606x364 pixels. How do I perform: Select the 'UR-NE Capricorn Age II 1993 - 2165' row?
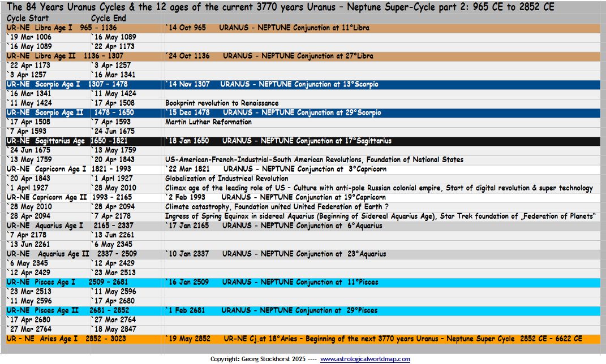click(x=303, y=197)
